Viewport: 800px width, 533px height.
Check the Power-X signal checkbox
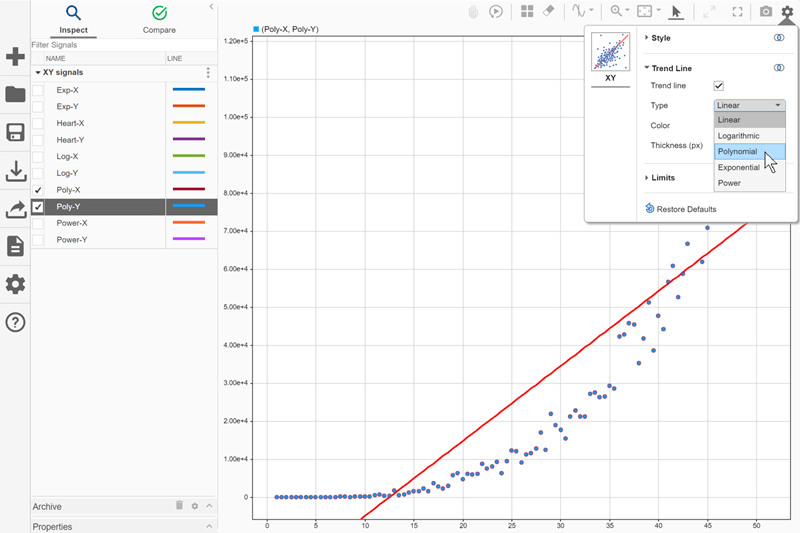click(x=38, y=223)
